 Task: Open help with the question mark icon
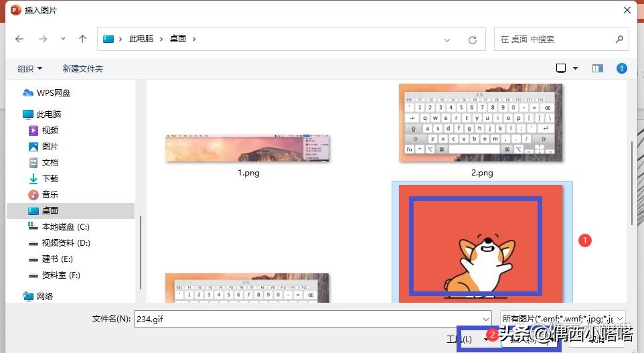coord(622,68)
